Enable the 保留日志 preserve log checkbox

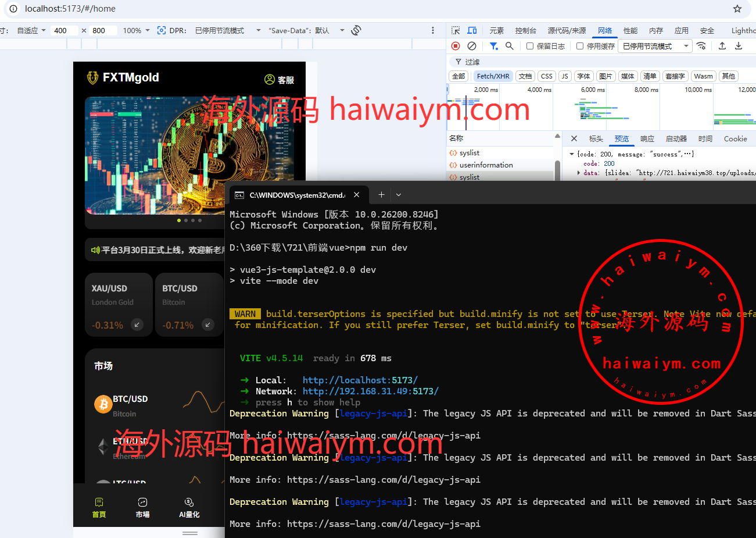click(530, 46)
